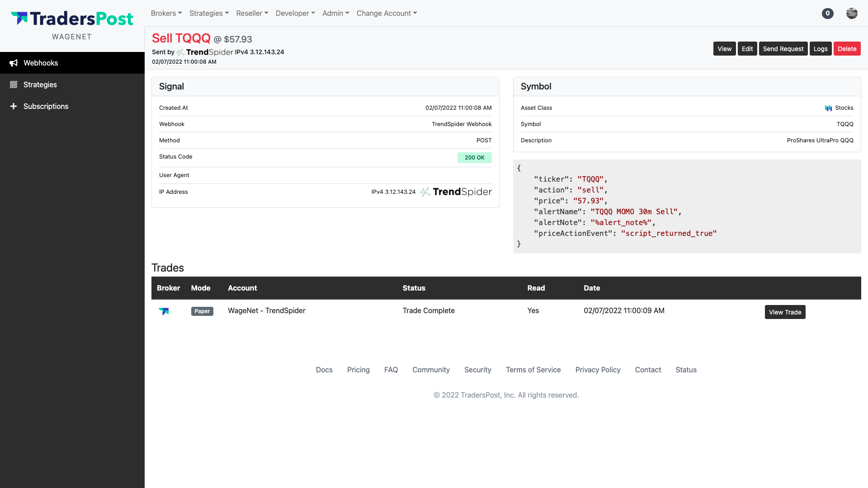Open the FAQ footer link

pyautogui.click(x=391, y=370)
